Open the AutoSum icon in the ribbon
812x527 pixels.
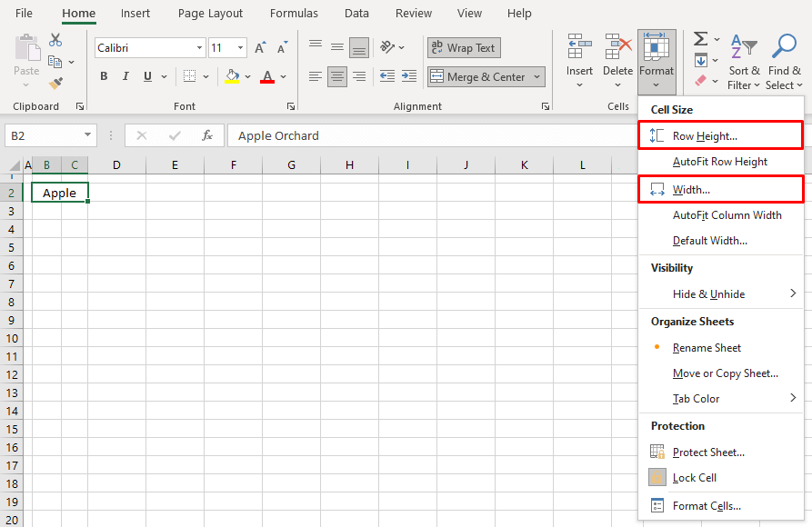point(699,39)
